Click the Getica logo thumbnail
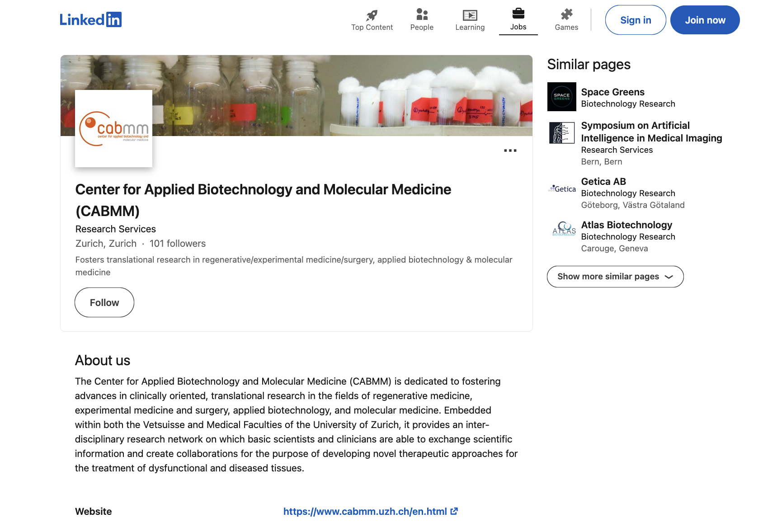This screenshot has height=532, width=763. click(562, 189)
